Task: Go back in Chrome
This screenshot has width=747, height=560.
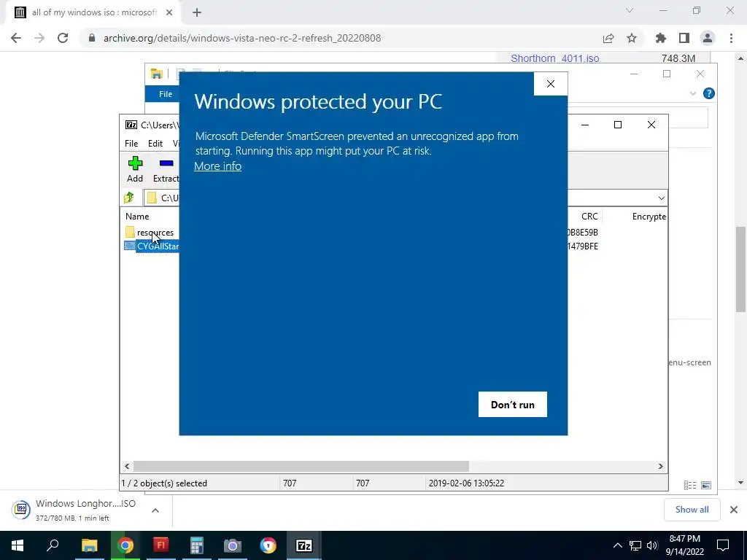Action: click(x=16, y=38)
